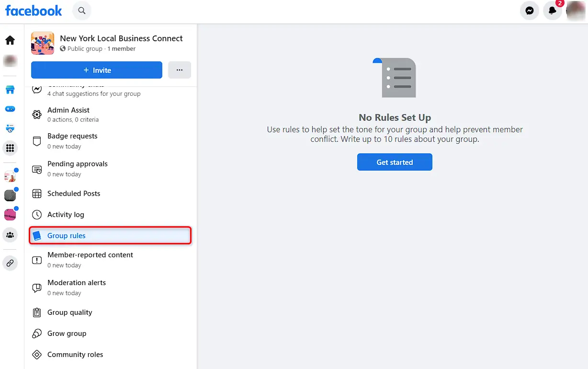Open Group quality menu item
Viewport: 588px width, 369px height.
[x=111, y=312]
